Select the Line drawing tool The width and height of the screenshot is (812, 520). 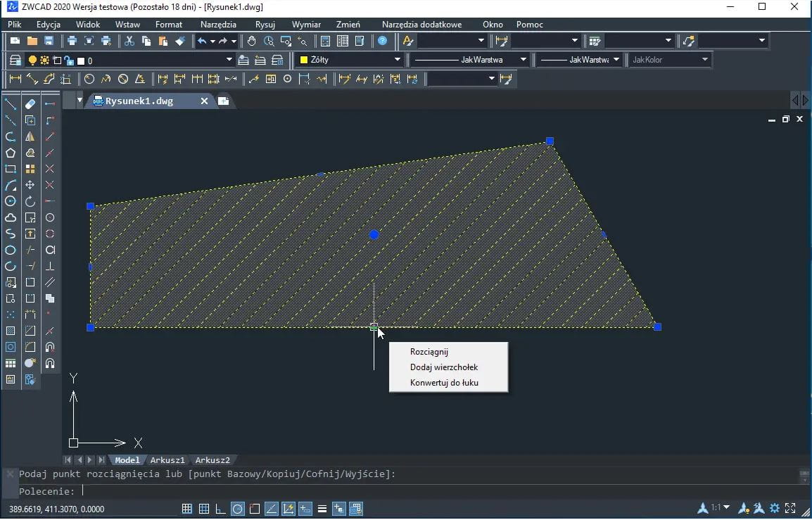tap(11, 104)
